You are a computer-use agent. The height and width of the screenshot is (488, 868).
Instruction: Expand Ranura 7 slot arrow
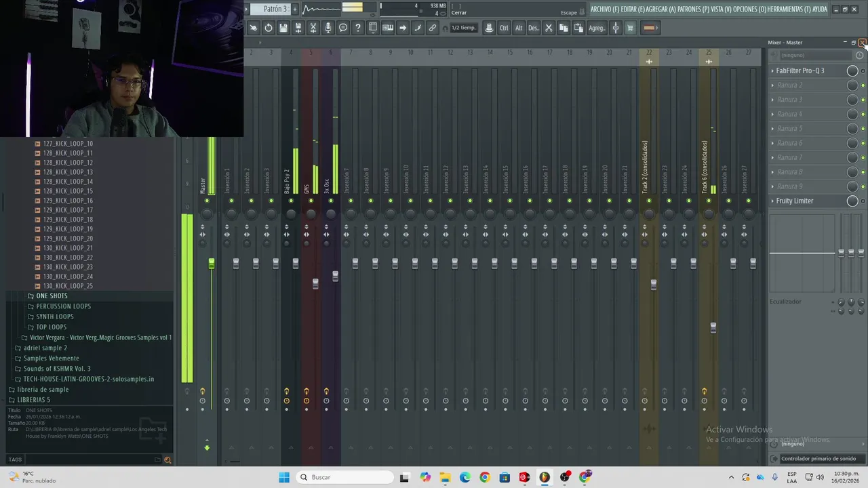[x=772, y=157]
